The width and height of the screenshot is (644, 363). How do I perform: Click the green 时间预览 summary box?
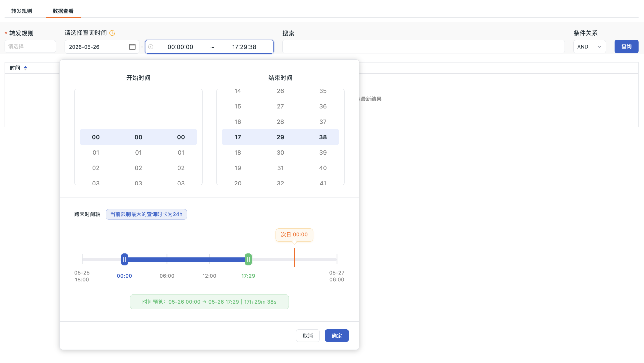click(x=209, y=302)
